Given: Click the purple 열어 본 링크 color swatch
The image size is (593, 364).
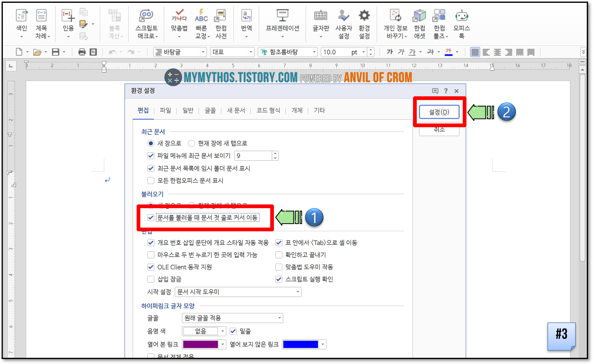Looking at the screenshot, I should coord(200,344).
